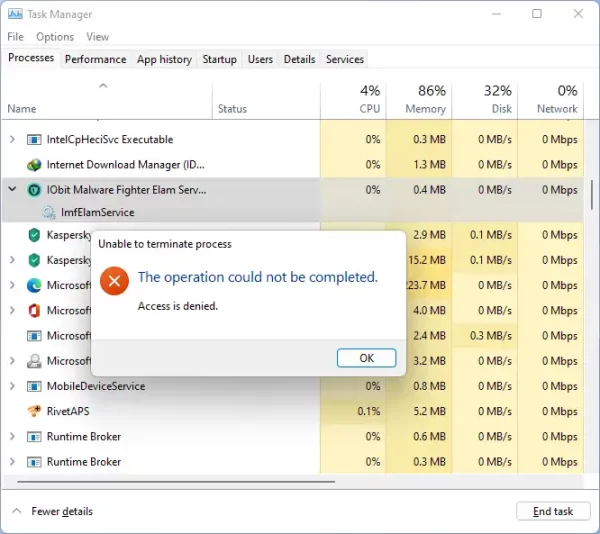Select the Internet Download Manager row

(x=293, y=165)
